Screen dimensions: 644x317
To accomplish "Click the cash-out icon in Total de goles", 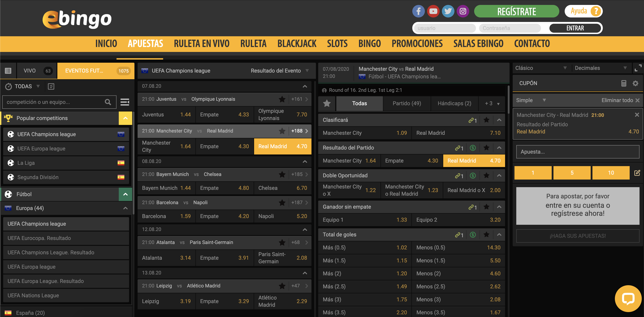I will (473, 235).
